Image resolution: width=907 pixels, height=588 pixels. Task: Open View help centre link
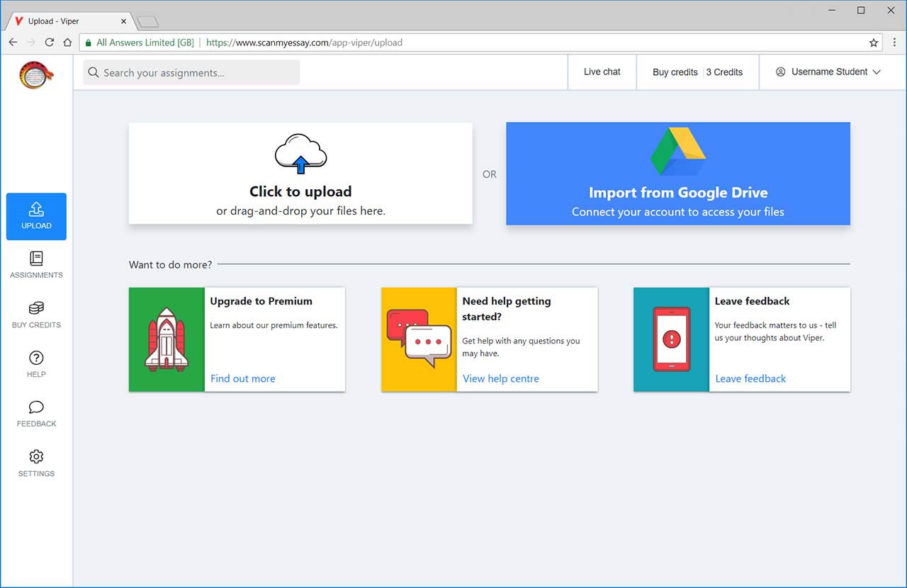[501, 378]
